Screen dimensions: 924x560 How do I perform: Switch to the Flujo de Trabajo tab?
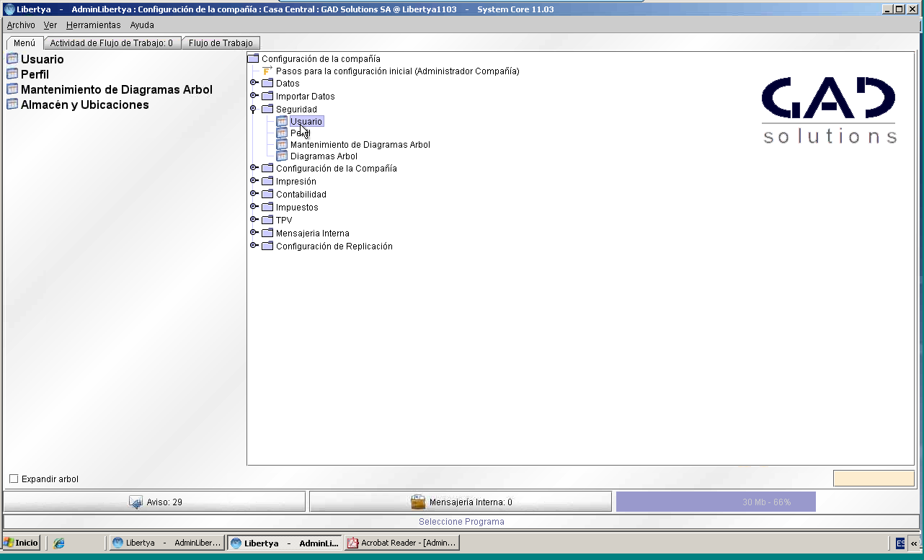tap(221, 43)
